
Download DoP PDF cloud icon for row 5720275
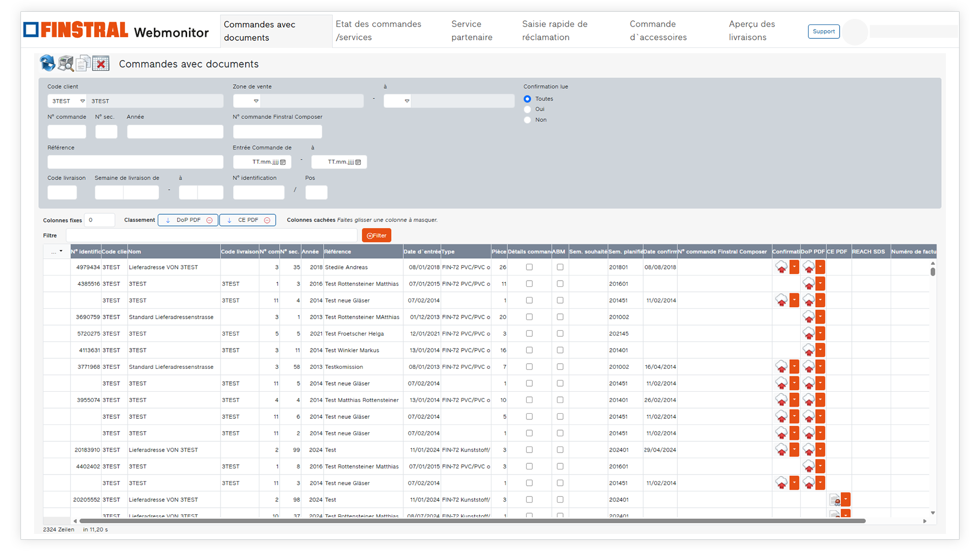[808, 334]
